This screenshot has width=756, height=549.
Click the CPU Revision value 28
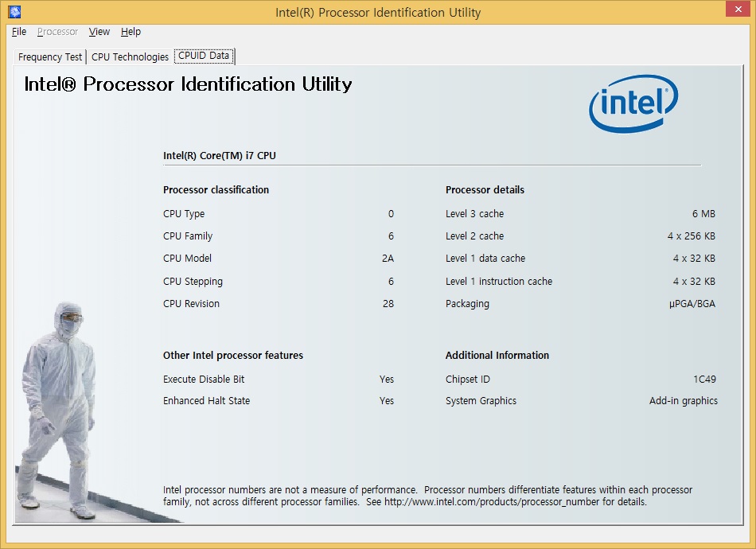point(388,304)
